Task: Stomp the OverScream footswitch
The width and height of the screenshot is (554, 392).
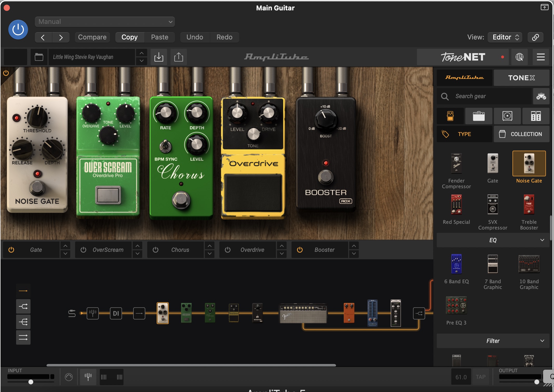Action: tap(108, 195)
